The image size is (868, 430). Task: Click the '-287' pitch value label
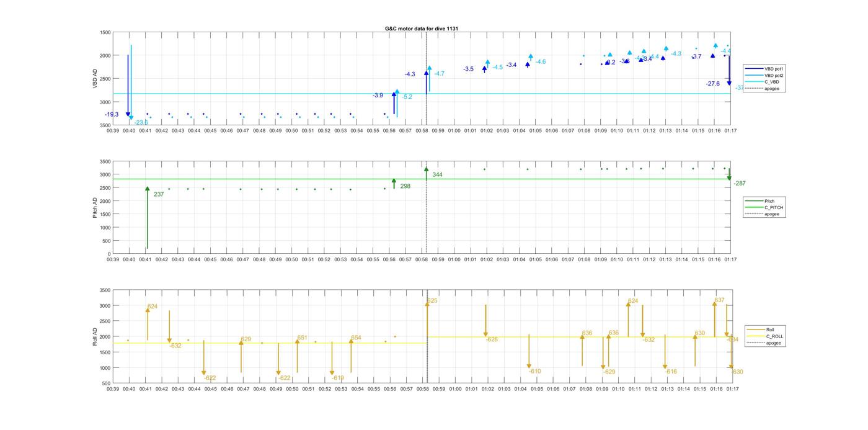740,184
